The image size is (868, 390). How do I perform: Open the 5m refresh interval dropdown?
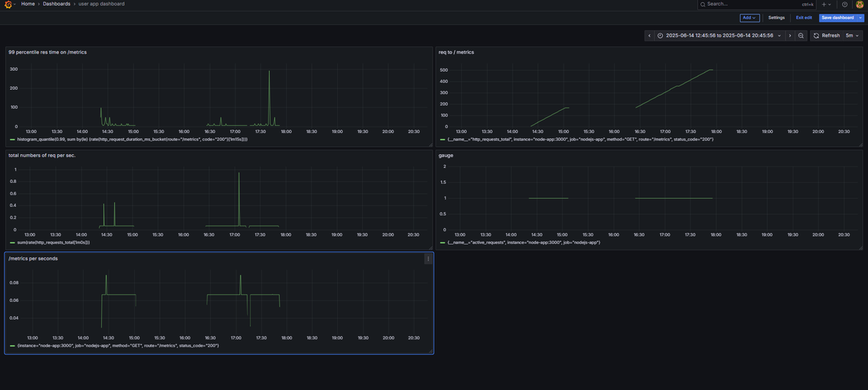tap(854, 35)
